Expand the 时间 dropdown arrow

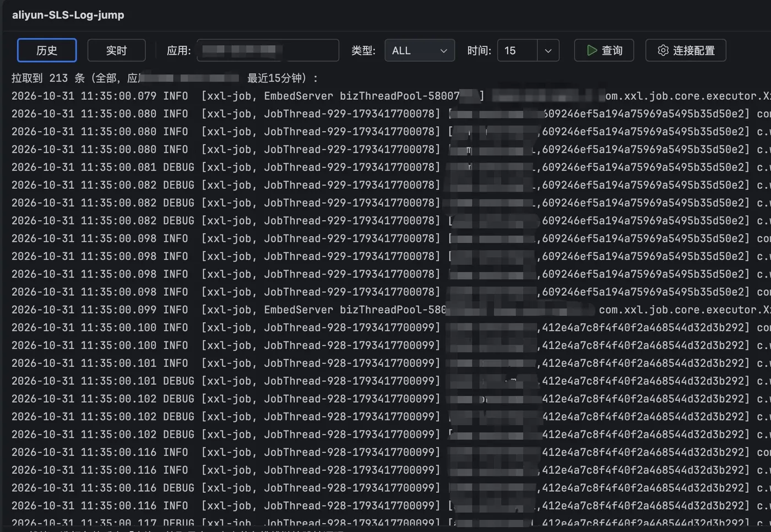click(548, 51)
